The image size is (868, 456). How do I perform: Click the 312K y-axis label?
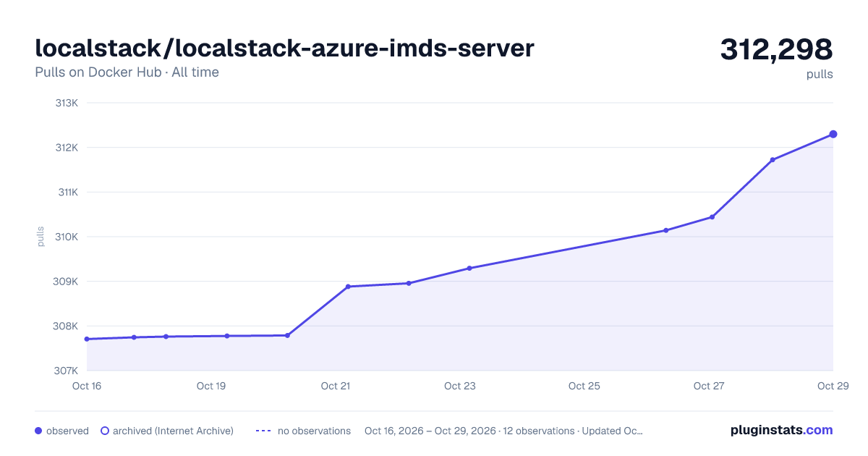click(67, 148)
